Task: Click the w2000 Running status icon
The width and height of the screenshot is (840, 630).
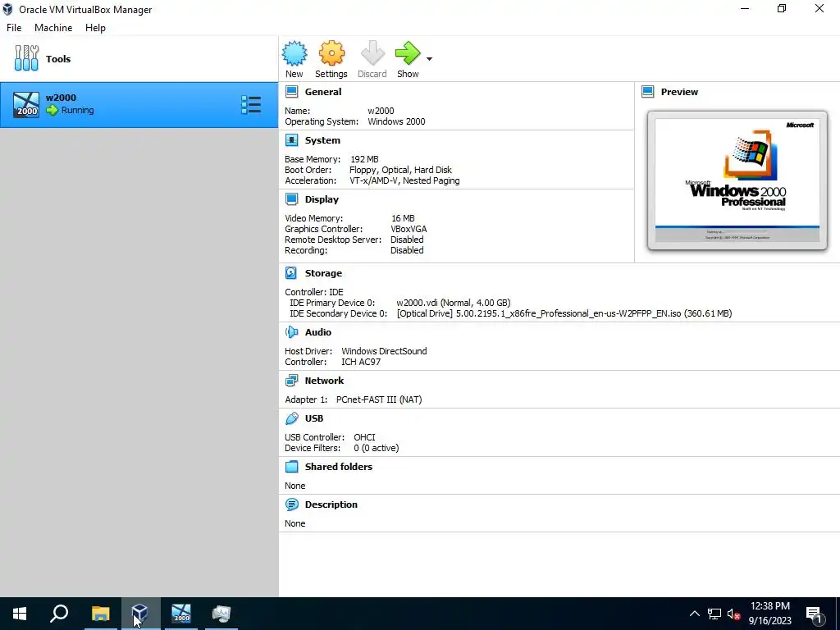Action: [x=52, y=111]
